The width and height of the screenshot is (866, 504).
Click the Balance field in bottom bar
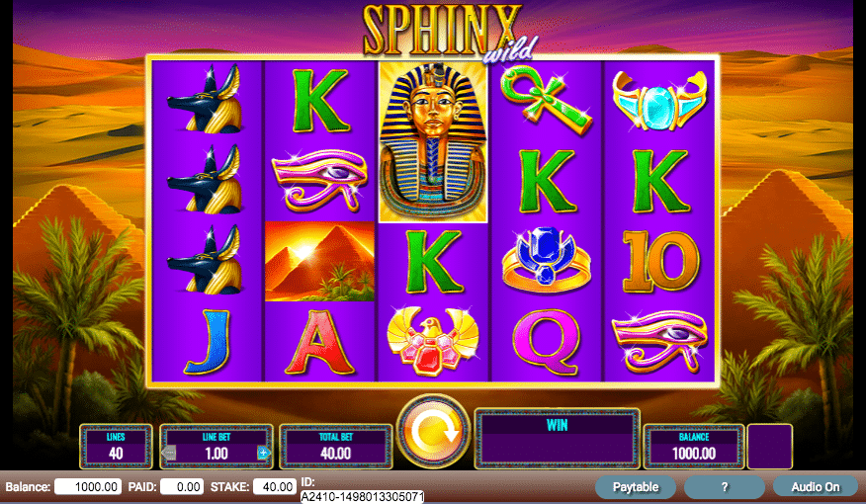pos(88,487)
